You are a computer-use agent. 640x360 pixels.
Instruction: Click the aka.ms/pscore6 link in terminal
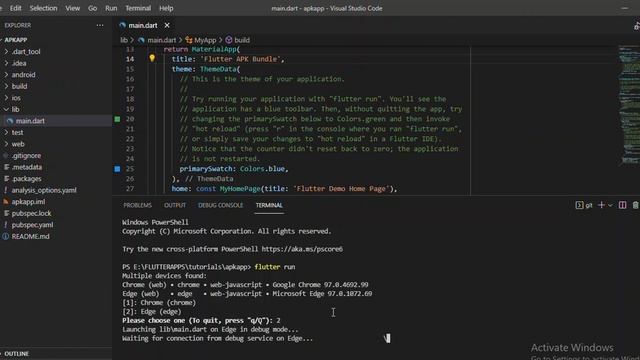302,249
